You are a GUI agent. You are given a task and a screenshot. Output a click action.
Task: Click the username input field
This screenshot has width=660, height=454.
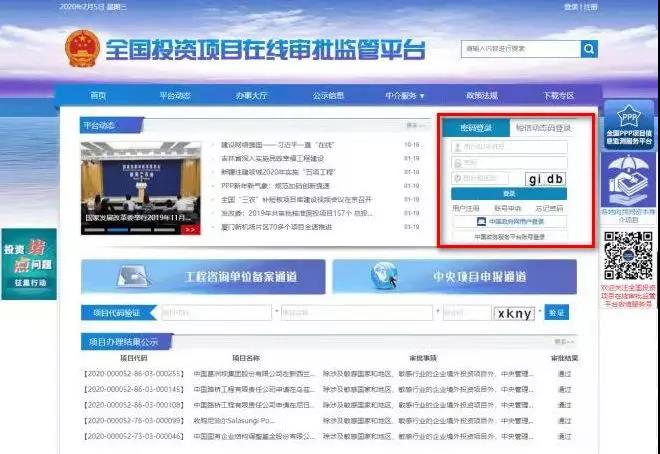509,147
